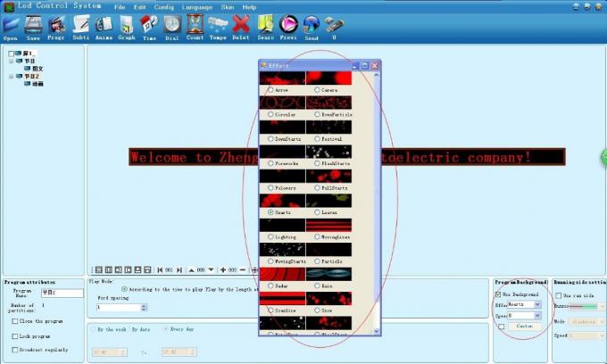607x364 pixels.
Task: Click the Progr (program) toolbar icon
Action: pyautogui.click(x=56, y=25)
